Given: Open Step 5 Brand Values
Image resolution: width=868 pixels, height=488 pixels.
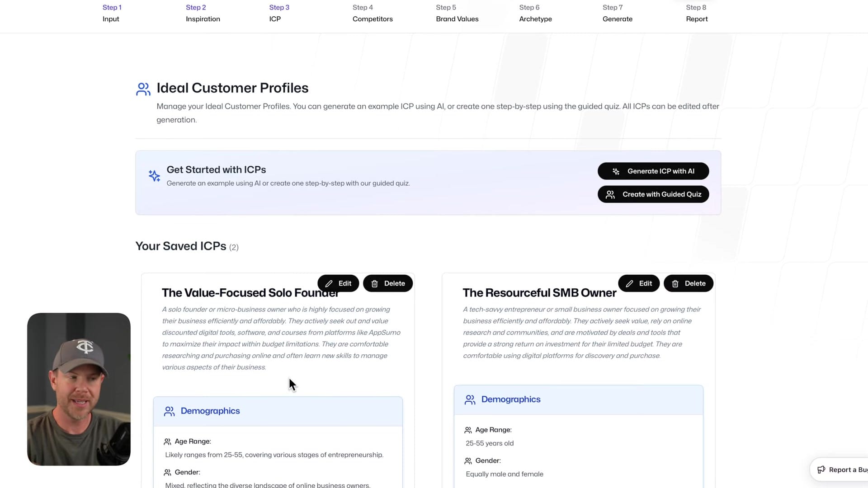Looking at the screenshot, I should (x=457, y=13).
